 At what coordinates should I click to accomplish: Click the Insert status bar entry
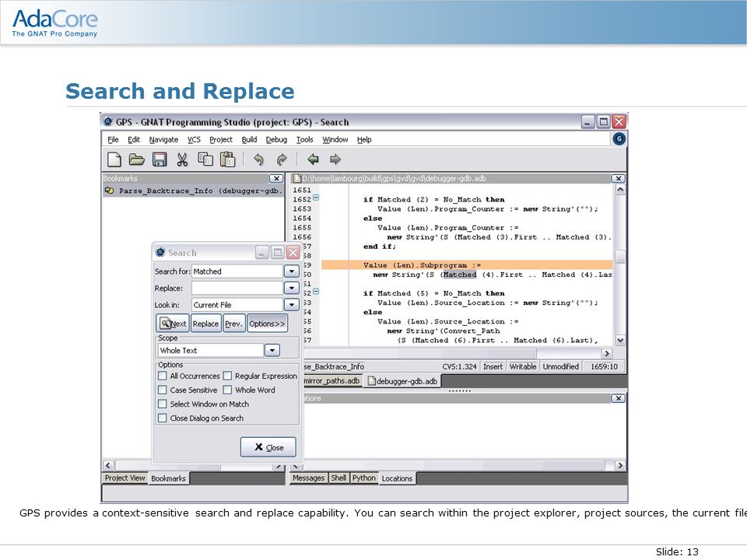click(x=493, y=366)
